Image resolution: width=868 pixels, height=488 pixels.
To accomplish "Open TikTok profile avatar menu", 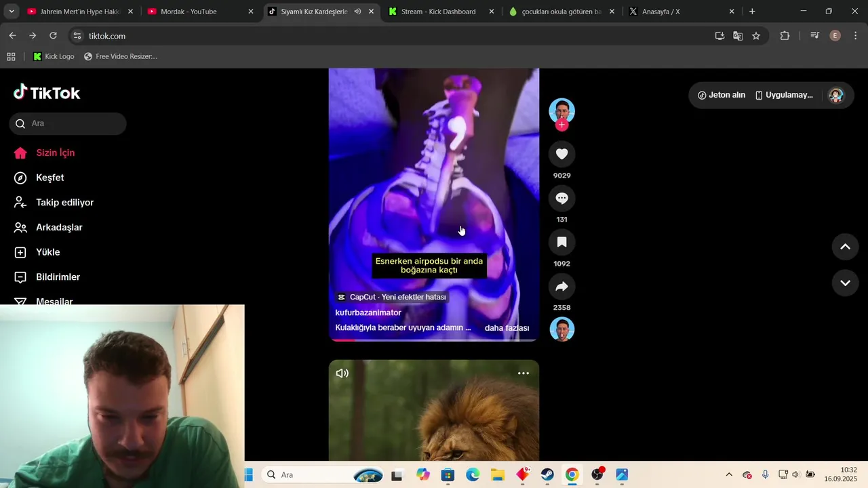I will pos(836,95).
